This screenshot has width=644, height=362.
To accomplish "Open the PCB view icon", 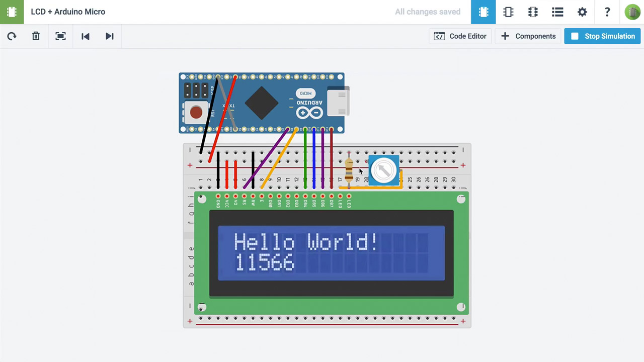I will tap(533, 12).
